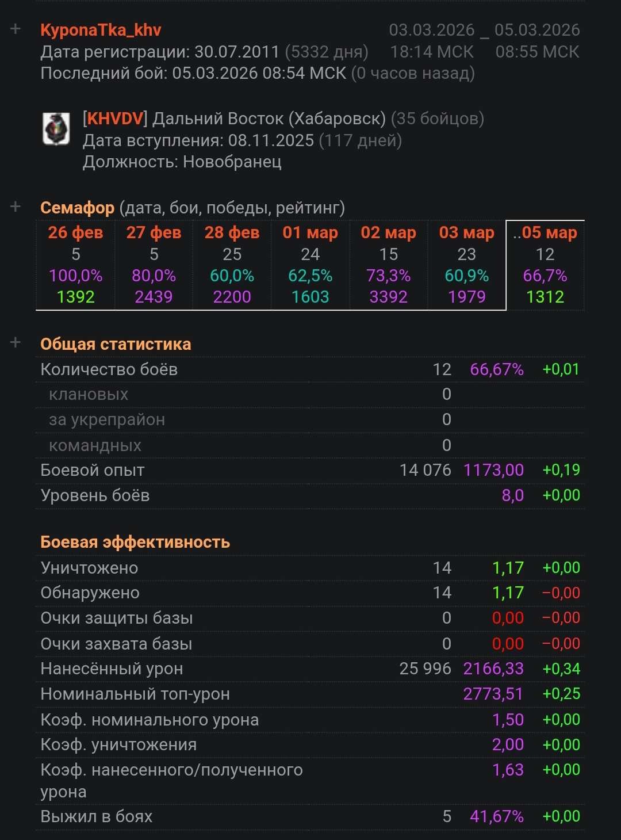The width and height of the screenshot is (621, 840).
Task: Click the start date 03.03.2026
Action: tap(432, 30)
